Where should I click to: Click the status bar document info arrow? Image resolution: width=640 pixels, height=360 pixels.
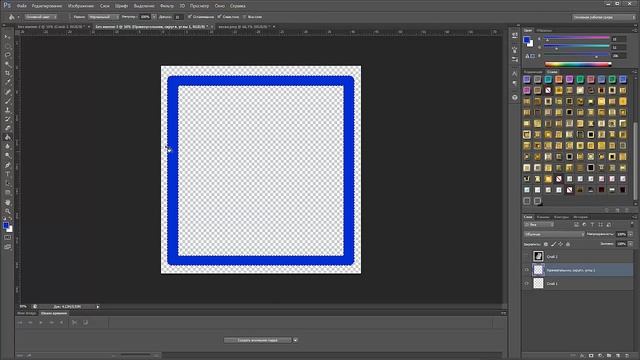(98, 307)
